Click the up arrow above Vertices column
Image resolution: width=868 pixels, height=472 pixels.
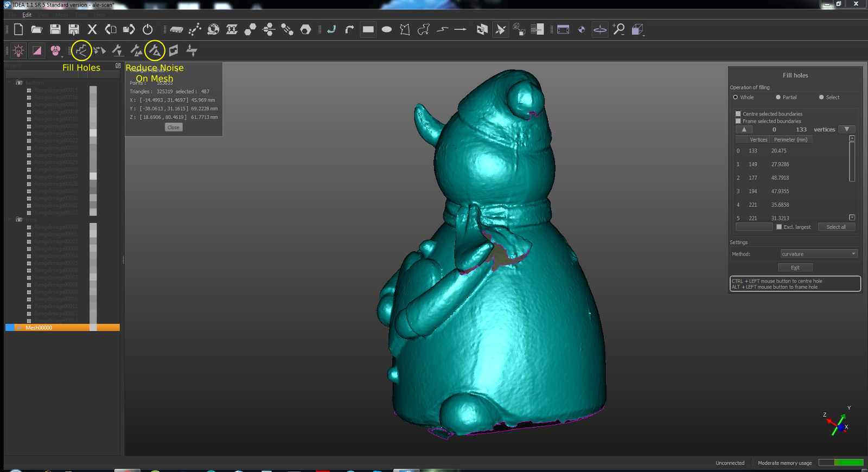pyautogui.click(x=744, y=129)
